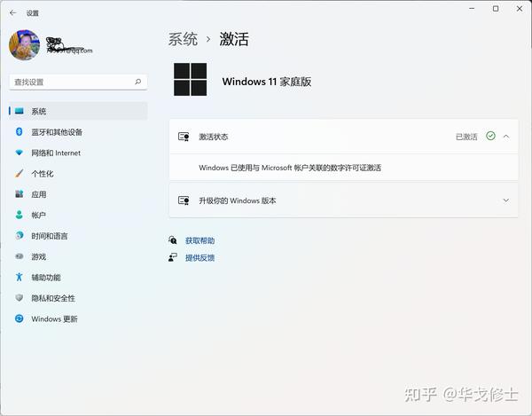Click the 设置 window title
The height and width of the screenshot is (416, 532).
pyautogui.click(x=33, y=13)
